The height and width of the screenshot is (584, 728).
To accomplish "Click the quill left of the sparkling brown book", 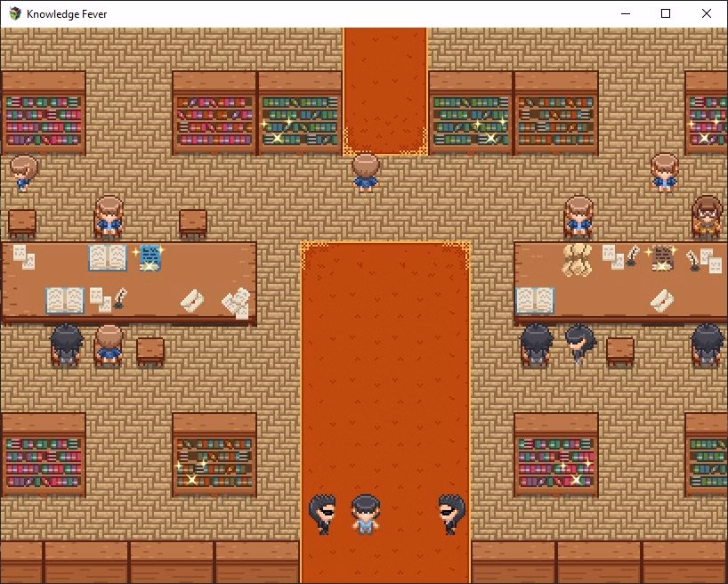I will point(631,255).
